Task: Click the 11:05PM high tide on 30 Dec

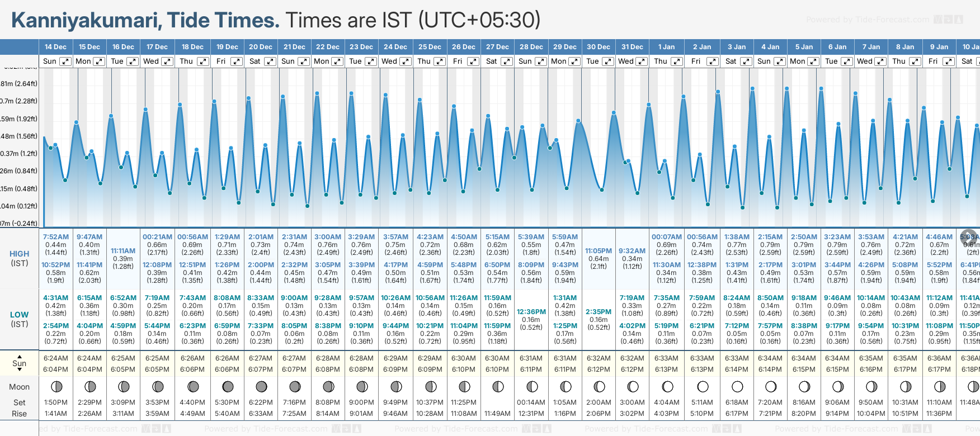Action: pos(599,251)
